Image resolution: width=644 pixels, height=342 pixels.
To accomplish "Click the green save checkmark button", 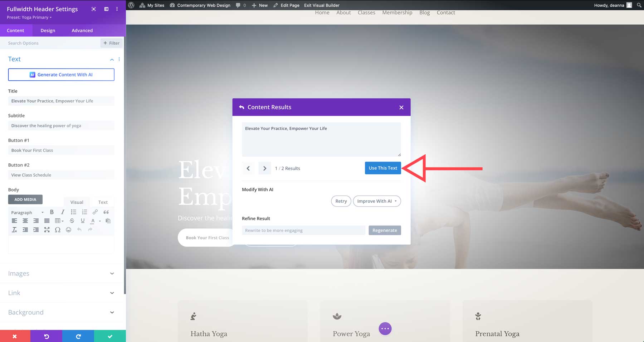I will (110, 336).
